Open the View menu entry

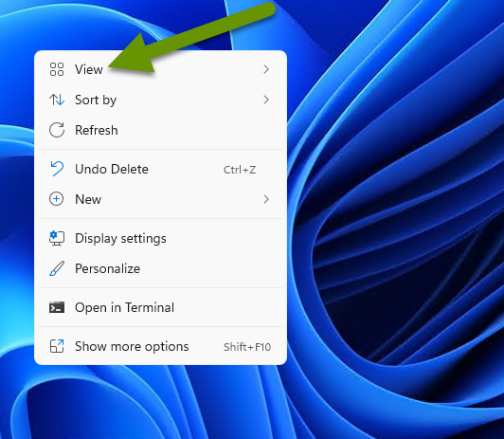pyautogui.click(x=160, y=69)
